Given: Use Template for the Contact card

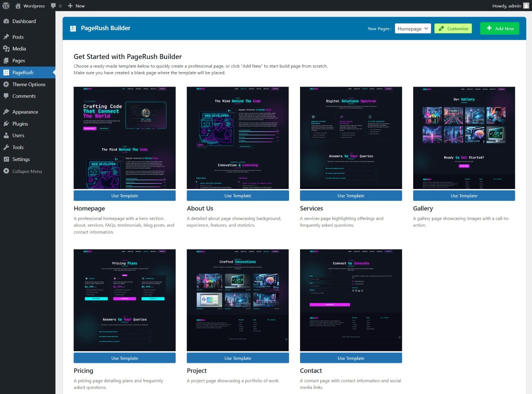Looking at the screenshot, I should pyautogui.click(x=351, y=358).
